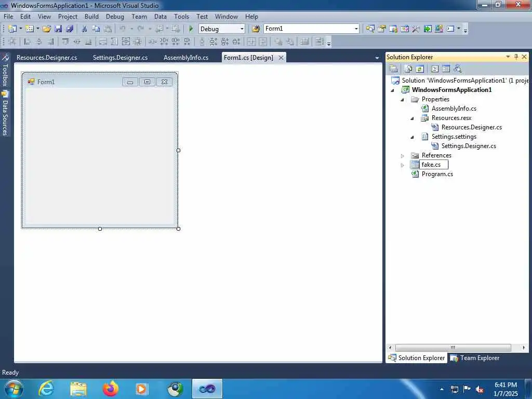Click the Align Tops layout icon
This screenshot has width=532, height=399.
click(65, 42)
